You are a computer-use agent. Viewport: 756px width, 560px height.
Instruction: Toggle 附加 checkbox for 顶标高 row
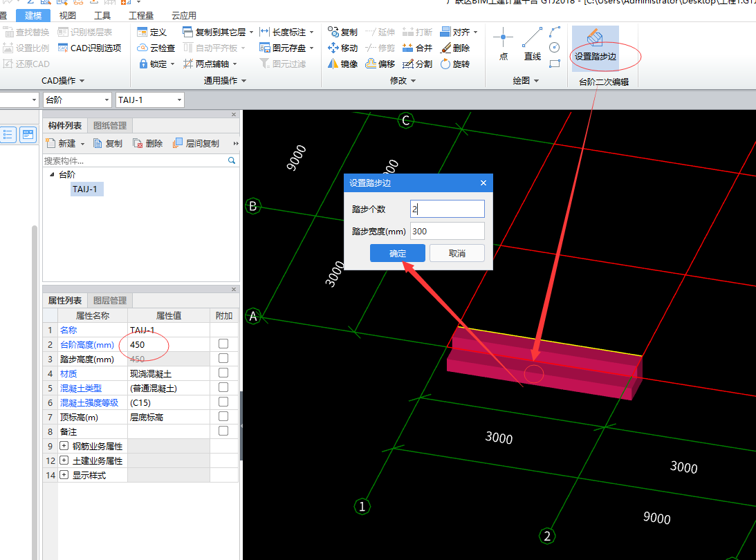(223, 416)
